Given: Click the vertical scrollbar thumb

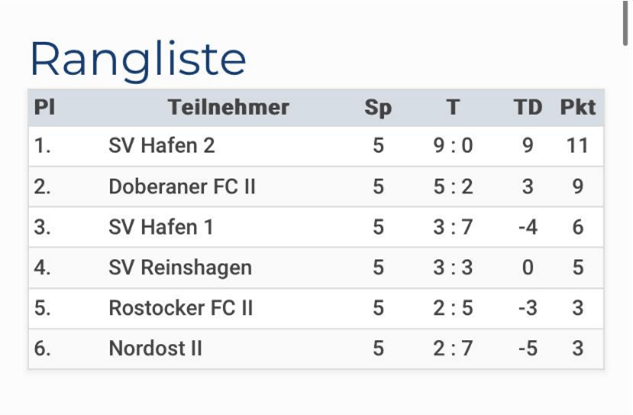Looking at the screenshot, I should coord(625,23).
